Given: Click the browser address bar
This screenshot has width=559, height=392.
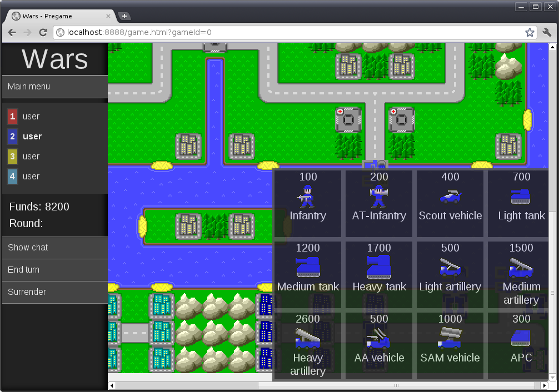Looking at the screenshot, I should [289, 32].
